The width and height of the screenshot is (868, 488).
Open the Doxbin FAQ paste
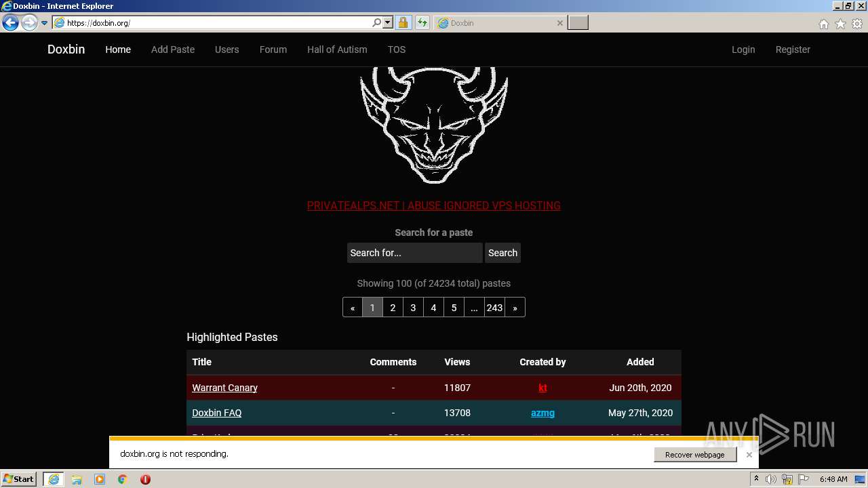click(x=216, y=413)
